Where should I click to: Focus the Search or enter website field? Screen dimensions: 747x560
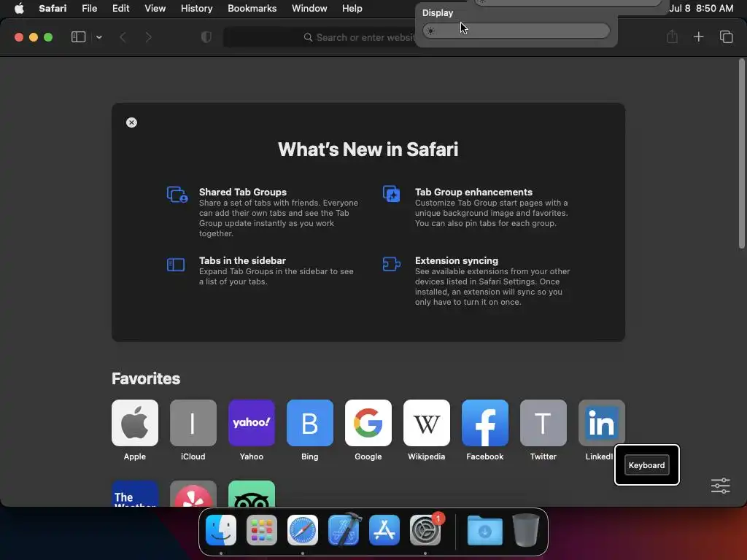pos(320,37)
